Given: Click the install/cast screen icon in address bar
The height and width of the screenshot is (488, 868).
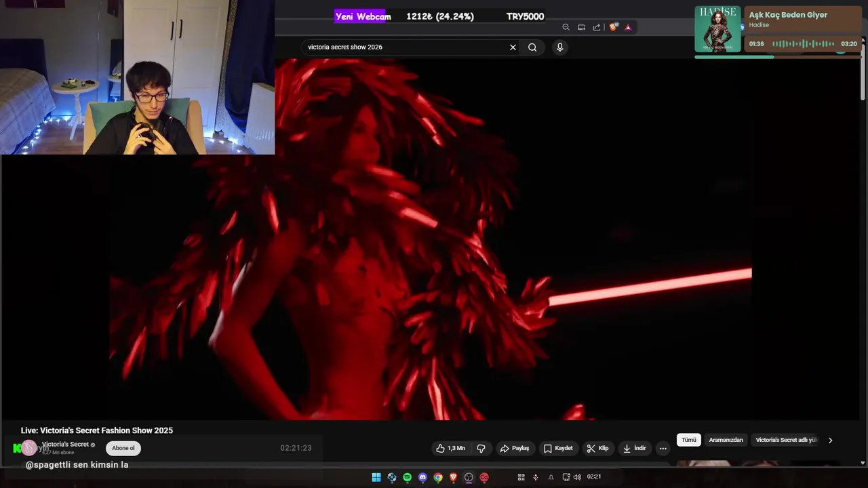Looking at the screenshot, I should 581,27.
